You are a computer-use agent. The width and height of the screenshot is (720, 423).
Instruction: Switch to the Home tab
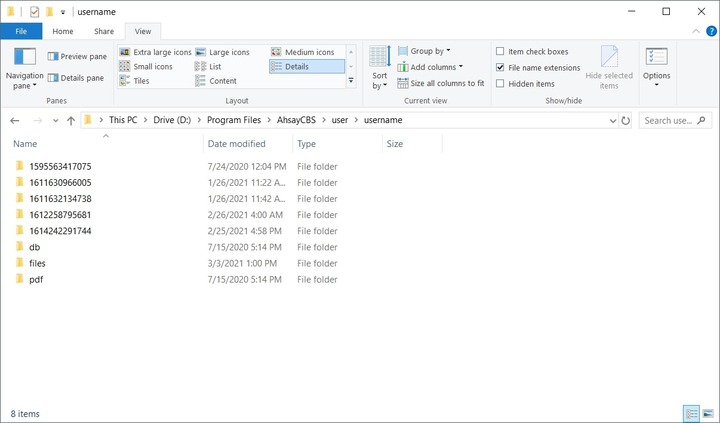click(x=62, y=31)
